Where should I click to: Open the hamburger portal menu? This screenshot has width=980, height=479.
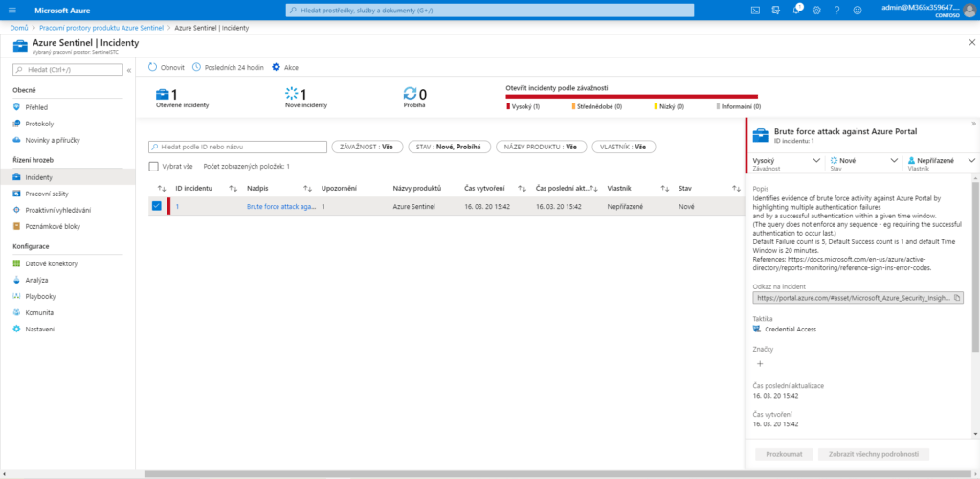[12, 10]
